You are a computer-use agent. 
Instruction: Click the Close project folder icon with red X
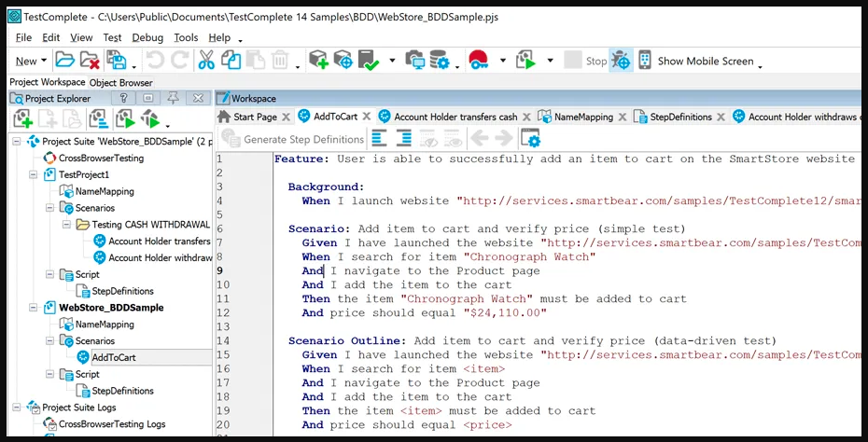(x=90, y=61)
